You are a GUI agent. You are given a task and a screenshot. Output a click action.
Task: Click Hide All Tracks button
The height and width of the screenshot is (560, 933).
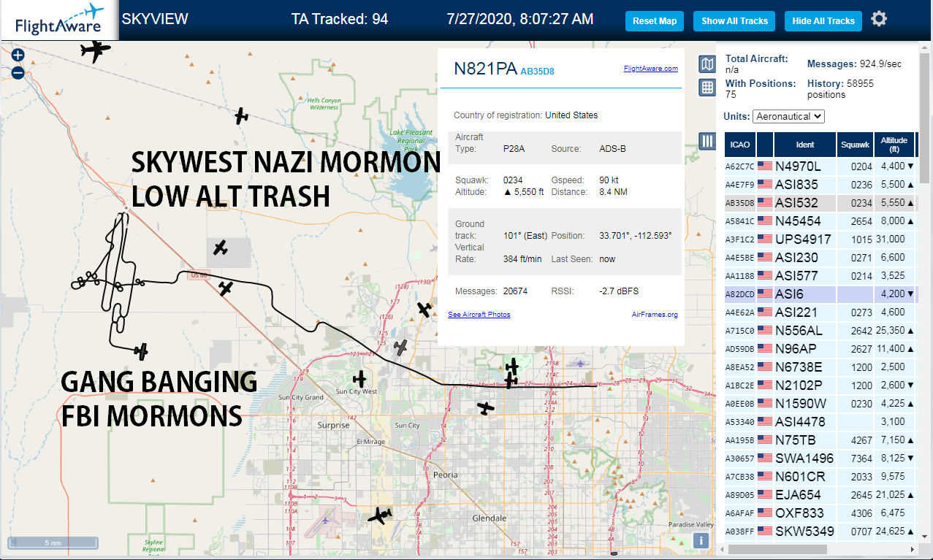coord(823,21)
